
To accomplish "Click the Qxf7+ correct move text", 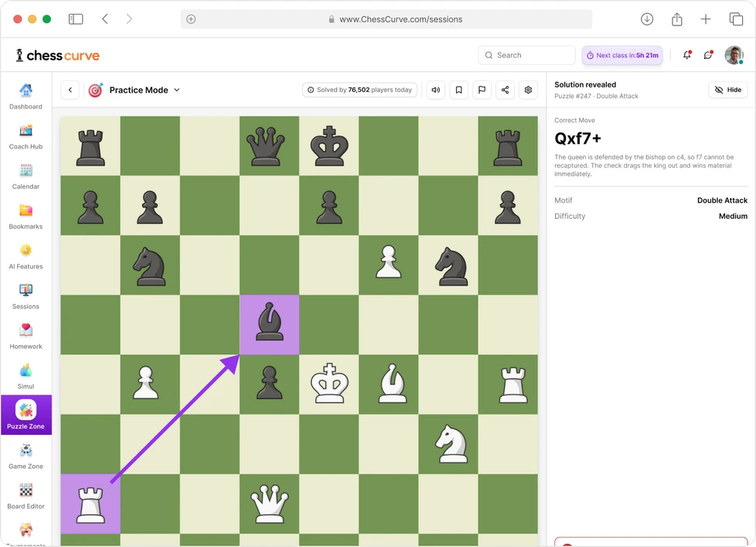I will (x=577, y=139).
